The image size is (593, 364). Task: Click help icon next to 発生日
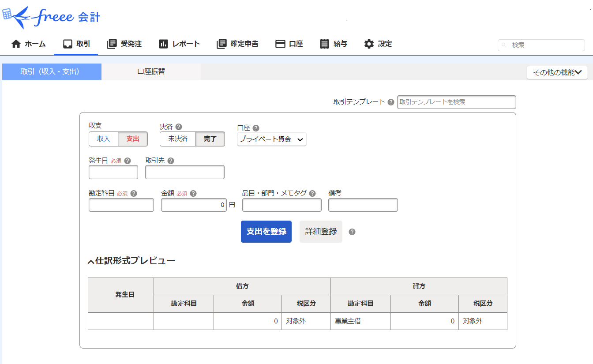click(x=128, y=161)
